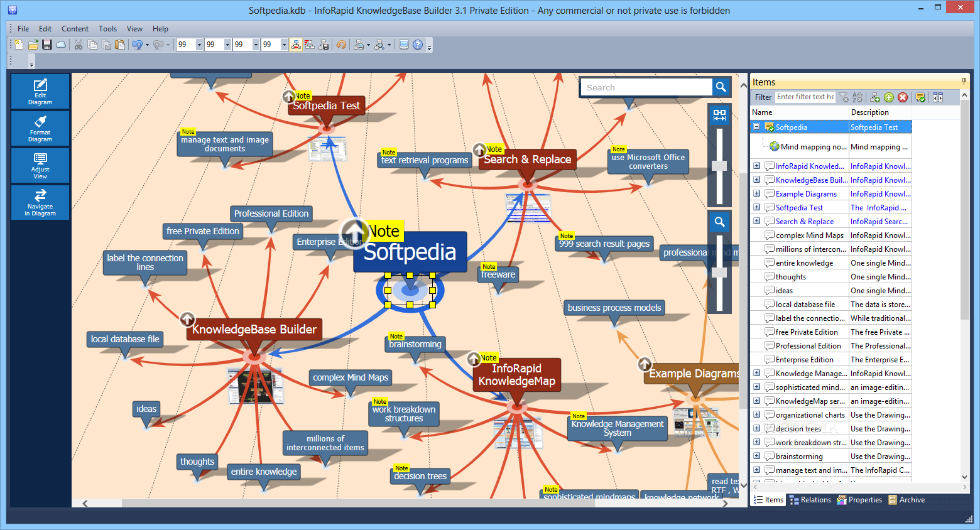
Task: Select the KnowledgeBase Builder diagram node
Action: click(x=254, y=329)
